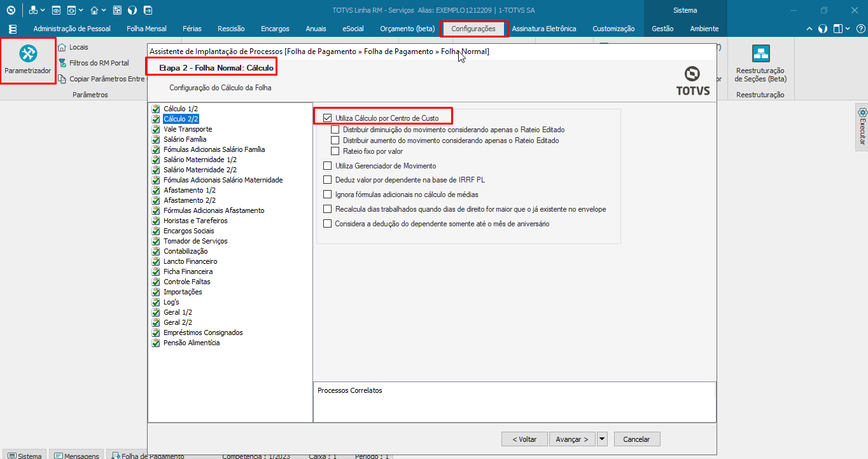This screenshot has width=868, height=459.
Task: Select Empréstimos Consignados step
Action: pyautogui.click(x=203, y=332)
